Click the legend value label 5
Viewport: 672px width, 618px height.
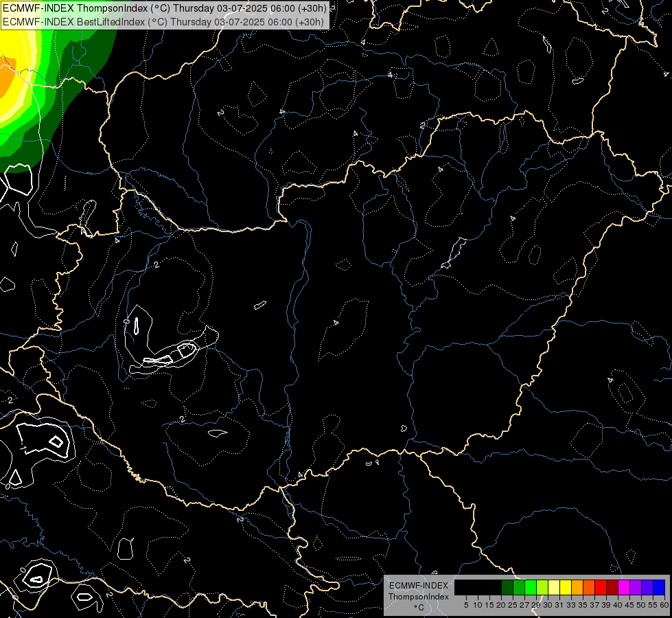(x=466, y=605)
